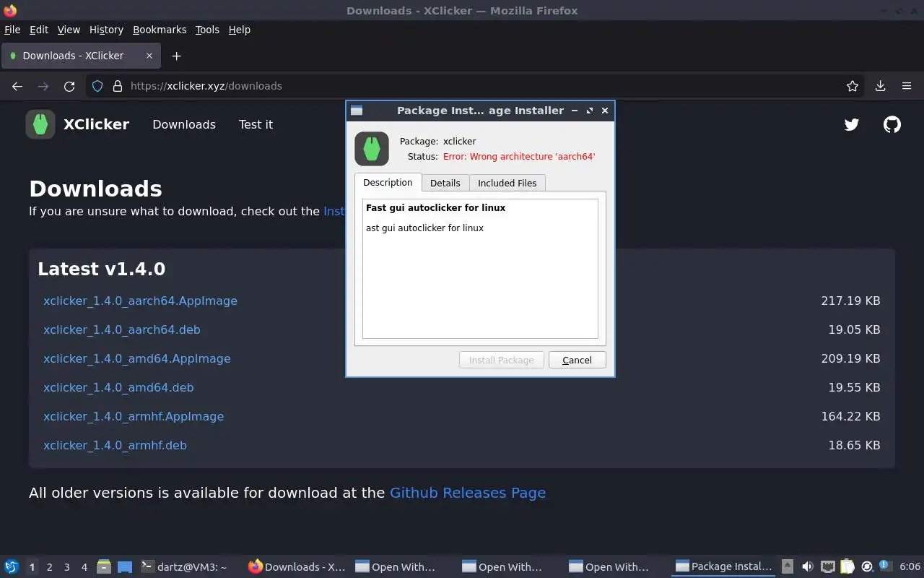
Task: Click the 217.19 KB file size text
Action: pos(850,301)
